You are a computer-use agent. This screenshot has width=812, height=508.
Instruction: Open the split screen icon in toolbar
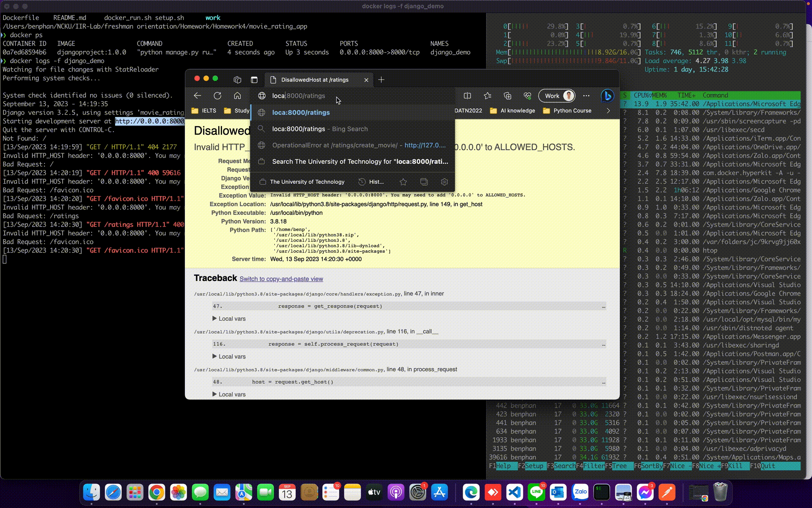467,96
